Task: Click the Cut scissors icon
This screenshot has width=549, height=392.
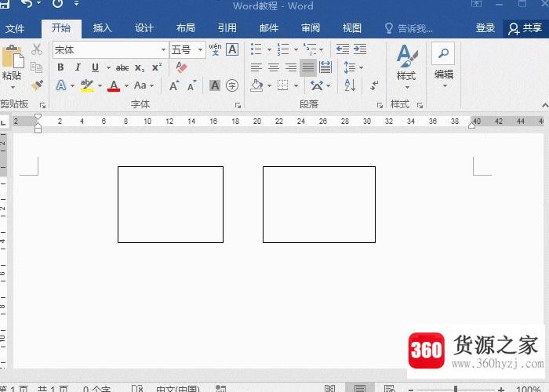Action: coord(37,49)
